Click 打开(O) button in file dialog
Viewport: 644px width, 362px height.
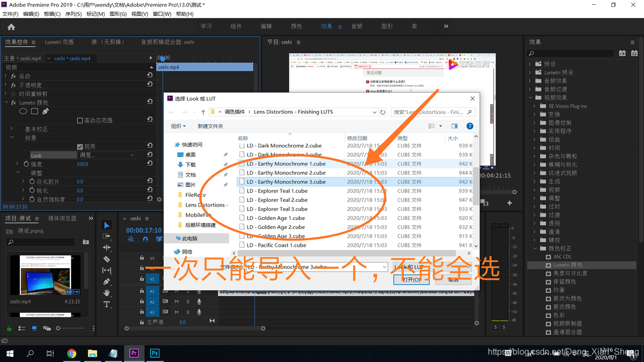pos(411,279)
